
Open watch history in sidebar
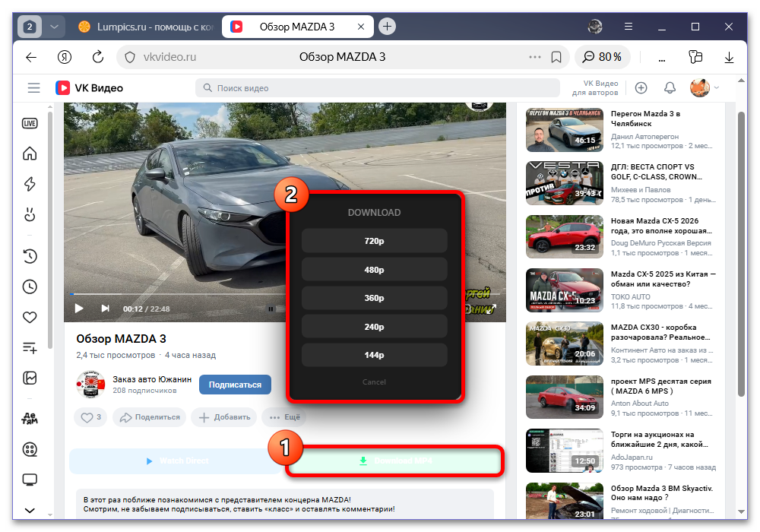[x=30, y=256]
